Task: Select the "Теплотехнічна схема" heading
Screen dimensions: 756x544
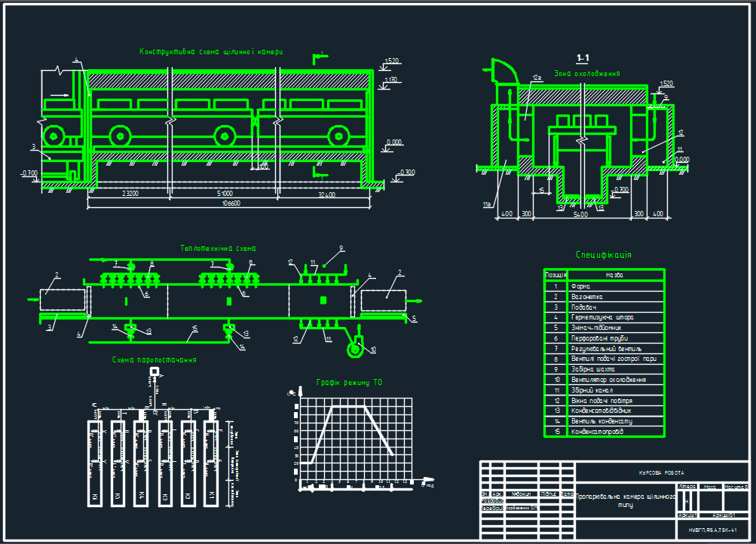Action: 219,249
